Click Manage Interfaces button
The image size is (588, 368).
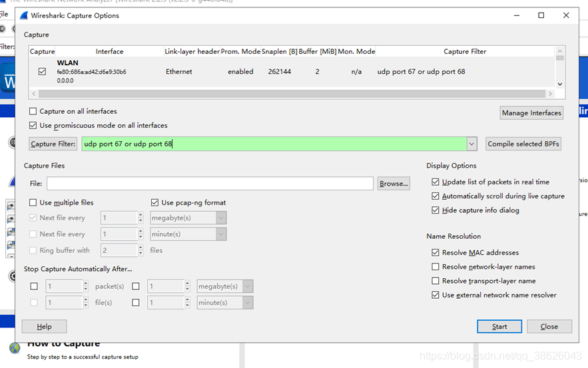[x=531, y=113]
